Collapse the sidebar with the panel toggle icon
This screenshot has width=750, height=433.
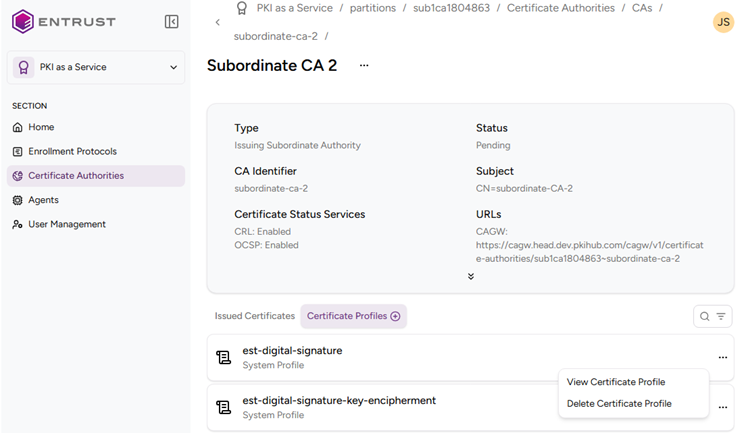click(x=171, y=21)
